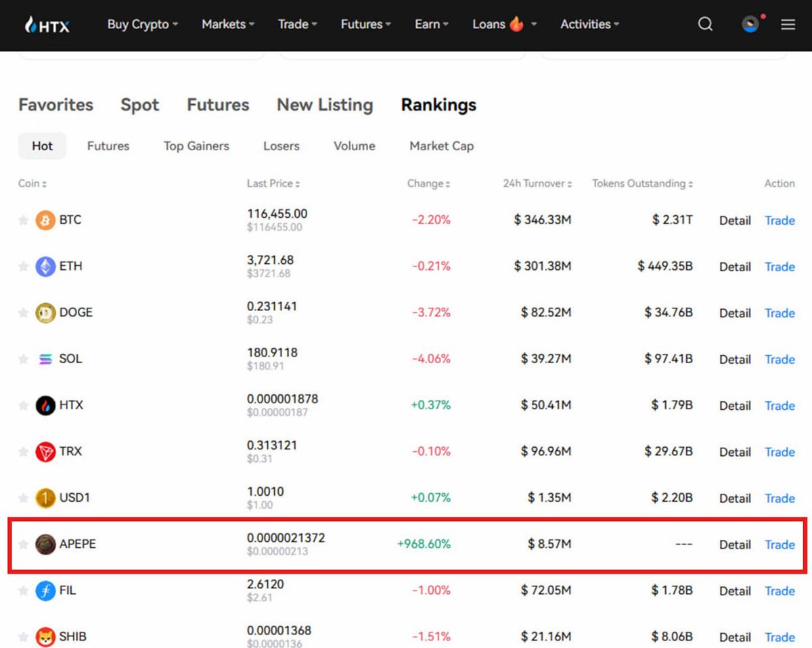The width and height of the screenshot is (812, 648).
Task: Favorite BTC with its star
Action: coord(23,221)
